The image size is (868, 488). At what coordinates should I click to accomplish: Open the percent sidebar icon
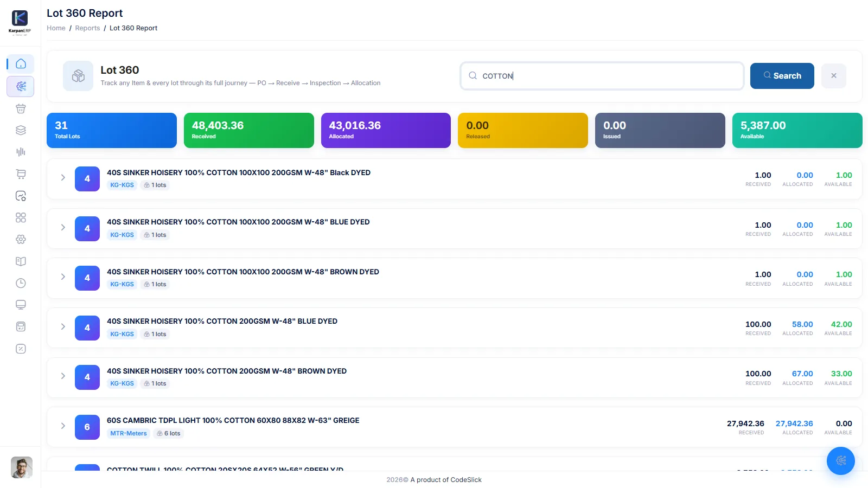click(21, 349)
